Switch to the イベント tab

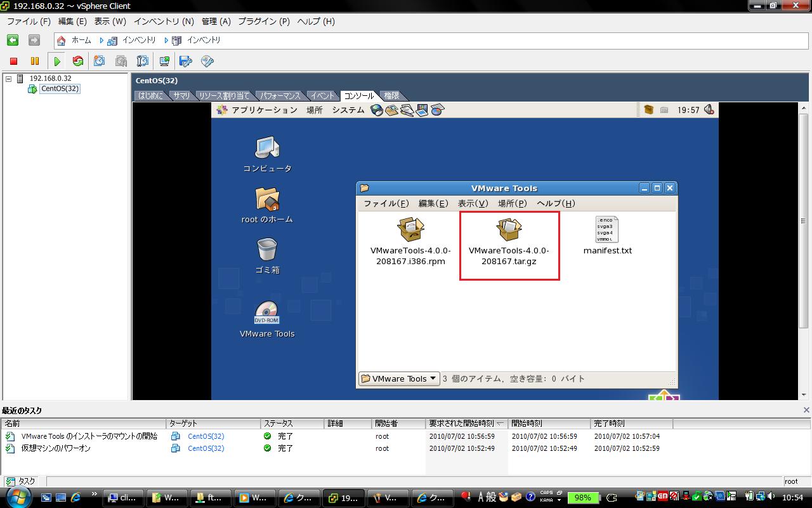pyautogui.click(x=322, y=96)
